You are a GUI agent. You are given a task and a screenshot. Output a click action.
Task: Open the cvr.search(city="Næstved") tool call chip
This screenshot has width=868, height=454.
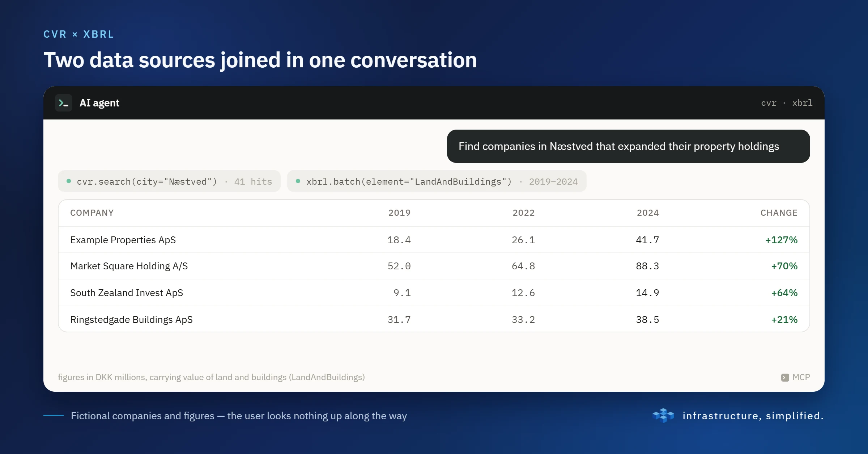(x=169, y=181)
